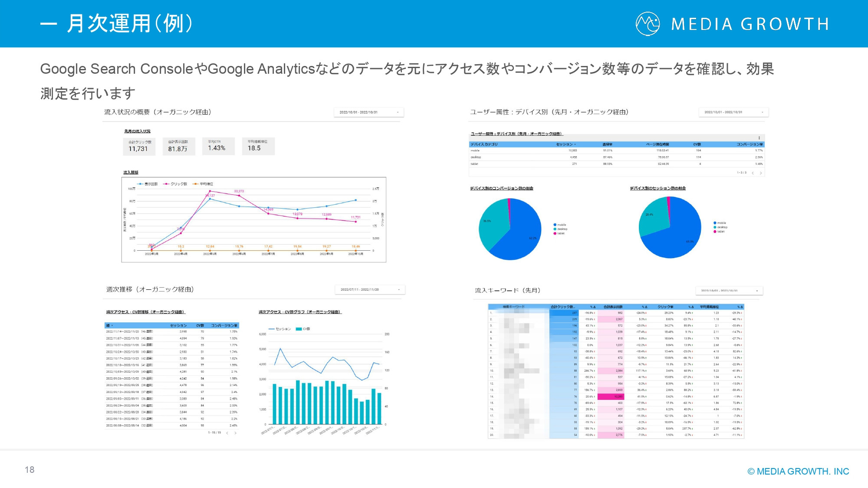Go to the next page of the 週次アクセス table

pyautogui.click(x=236, y=433)
